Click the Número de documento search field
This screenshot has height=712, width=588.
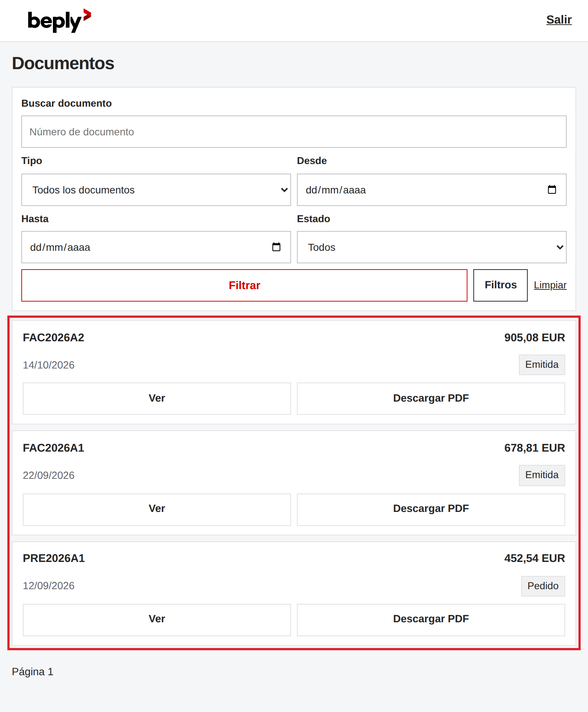[294, 132]
